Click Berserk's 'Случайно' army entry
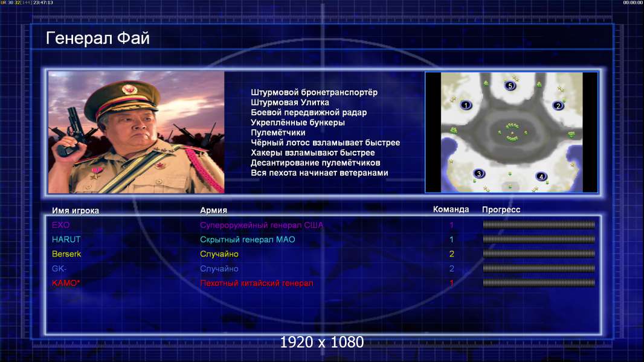644x362 pixels. (219, 254)
